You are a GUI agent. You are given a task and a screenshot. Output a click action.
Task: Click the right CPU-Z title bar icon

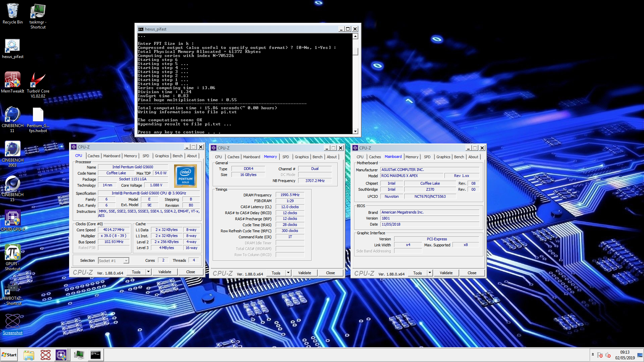(355, 148)
